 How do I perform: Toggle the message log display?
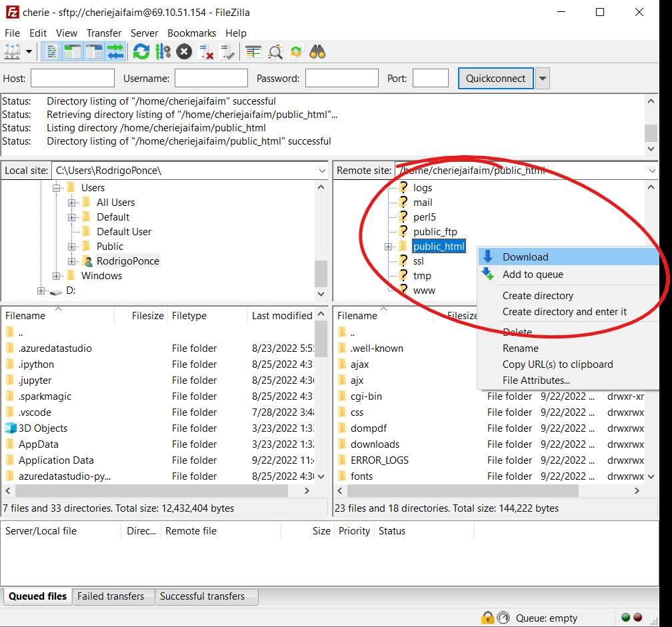tap(51, 52)
